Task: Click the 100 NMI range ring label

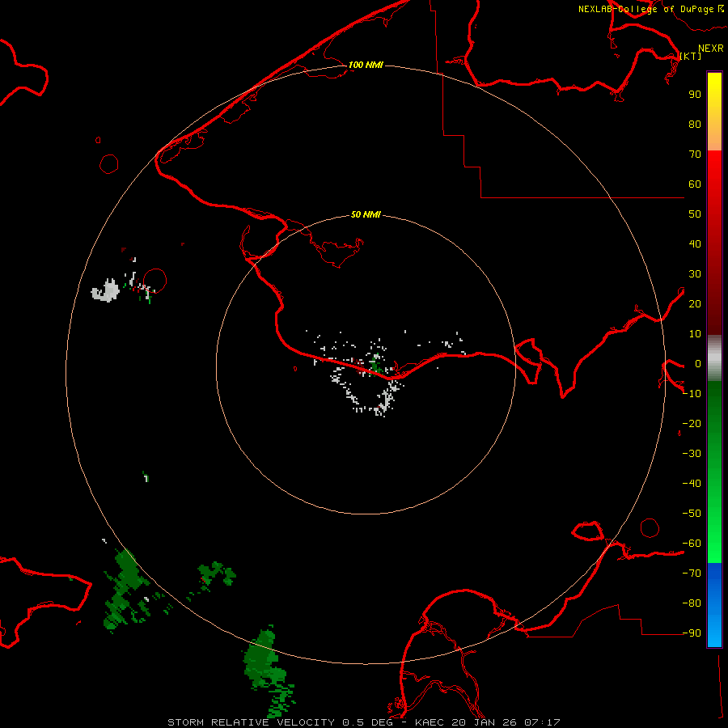Action: pyautogui.click(x=366, y=65)
